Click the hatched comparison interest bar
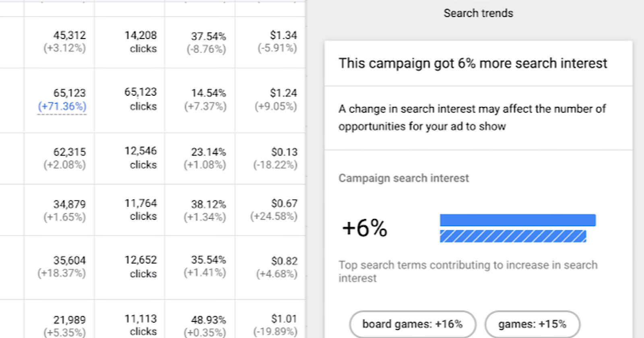 [x=513, y=237]
